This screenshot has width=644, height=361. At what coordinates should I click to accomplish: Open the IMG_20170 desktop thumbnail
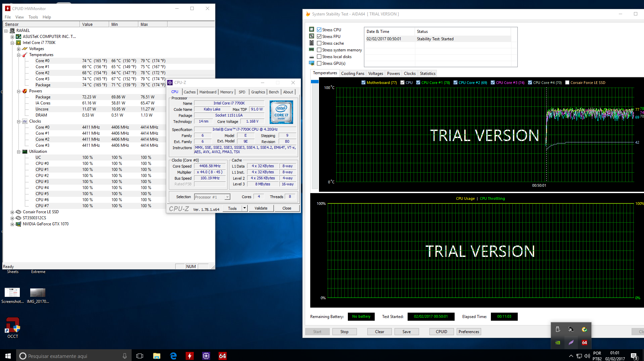(38, 296)
